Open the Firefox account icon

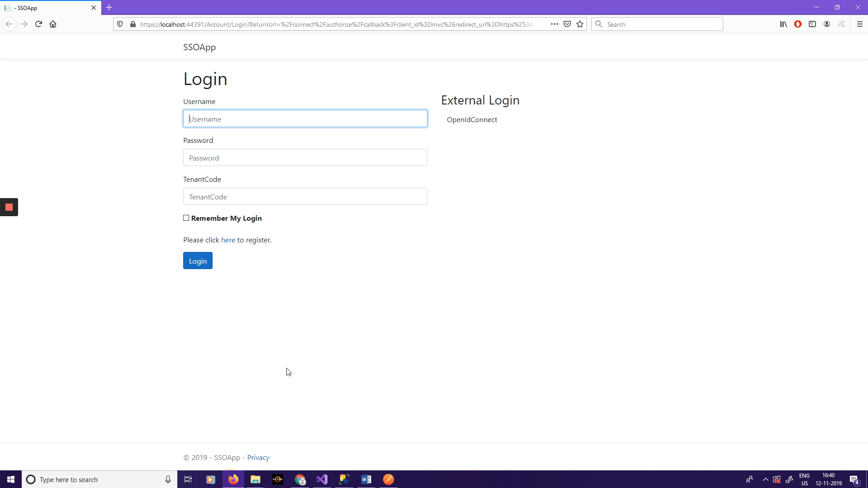827,24
